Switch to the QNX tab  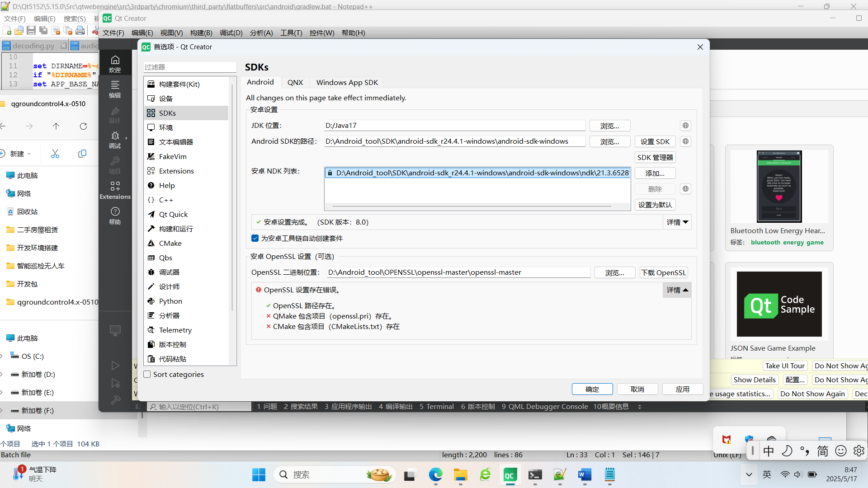(295, 82)
